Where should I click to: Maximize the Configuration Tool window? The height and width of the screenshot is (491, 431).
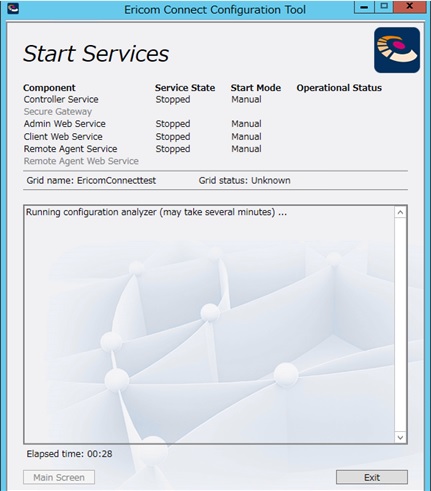click(x=384, y=7)
